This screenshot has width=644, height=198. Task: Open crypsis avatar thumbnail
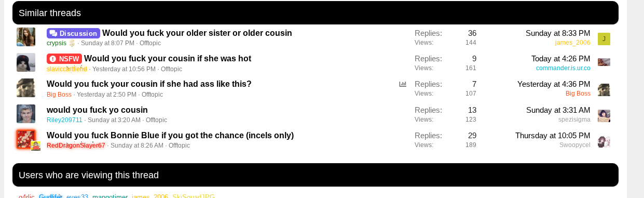26,37
